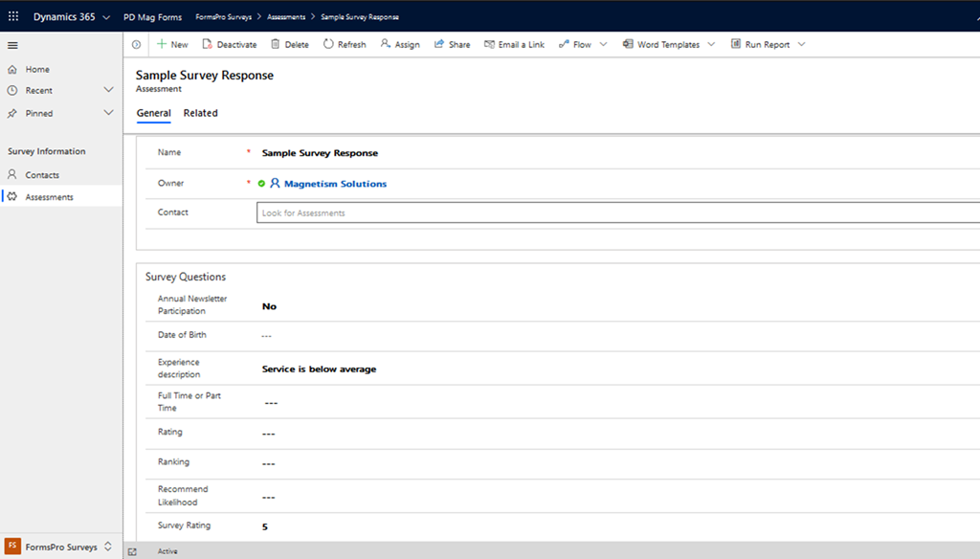Screen dimensions: 980x559
Task: Expand the Pinned items list
Action: (108, 113)
